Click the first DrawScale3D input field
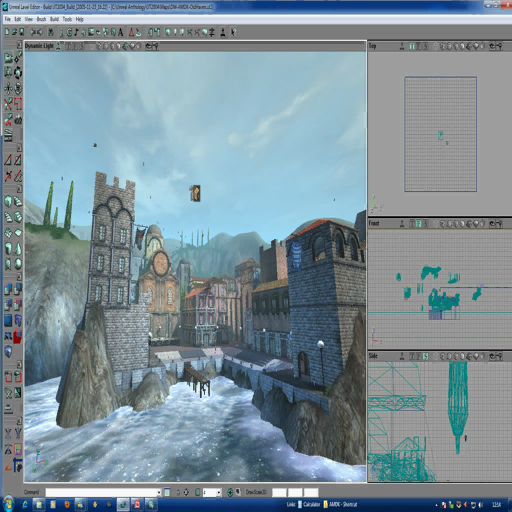 (x=279, y=492)
